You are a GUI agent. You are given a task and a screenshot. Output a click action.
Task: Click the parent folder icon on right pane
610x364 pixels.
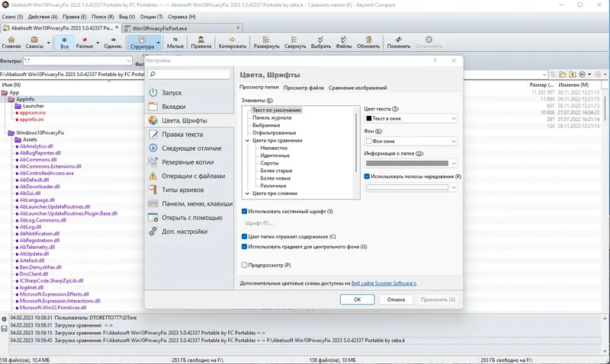pyautogui.click(x=573, y=74)
